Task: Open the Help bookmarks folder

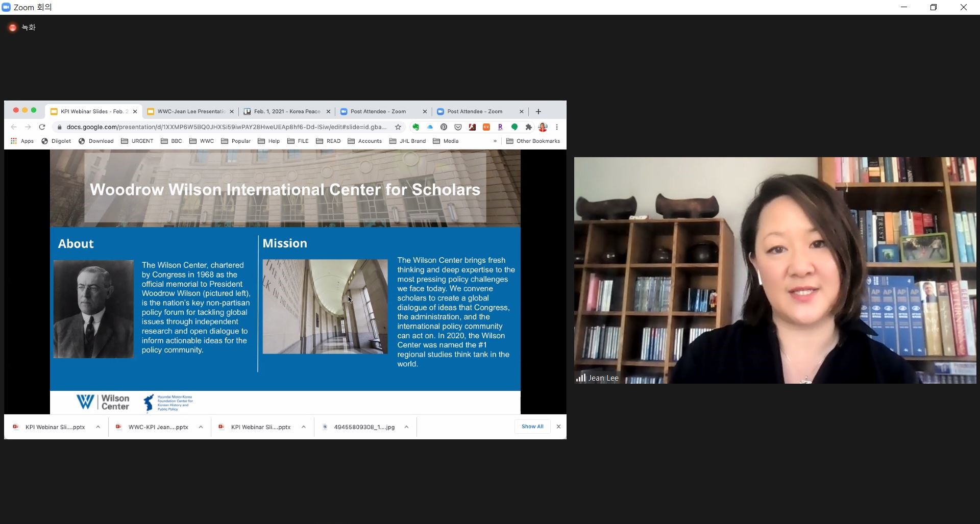Action: (269, 141)
